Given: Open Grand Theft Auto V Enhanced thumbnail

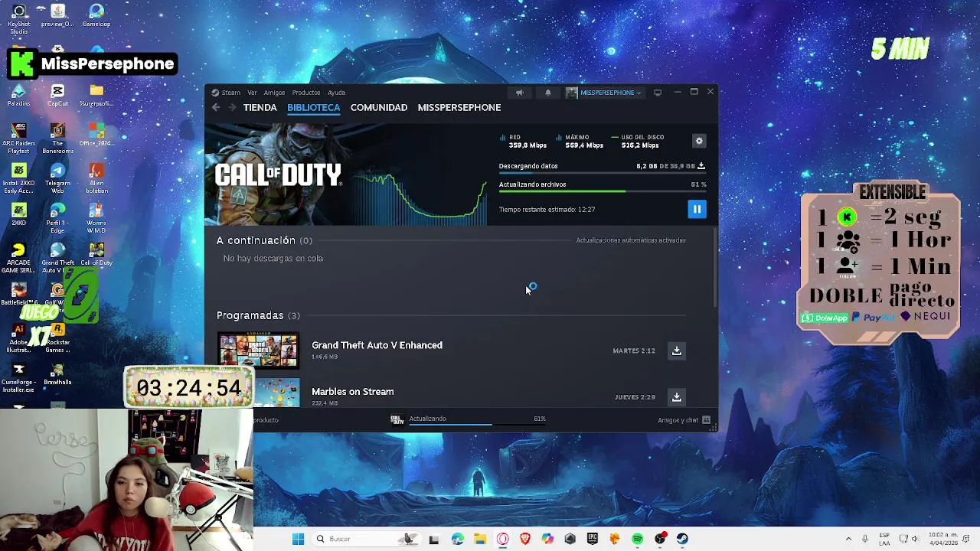Looking at the screenshot, I should tap(258, 350).
